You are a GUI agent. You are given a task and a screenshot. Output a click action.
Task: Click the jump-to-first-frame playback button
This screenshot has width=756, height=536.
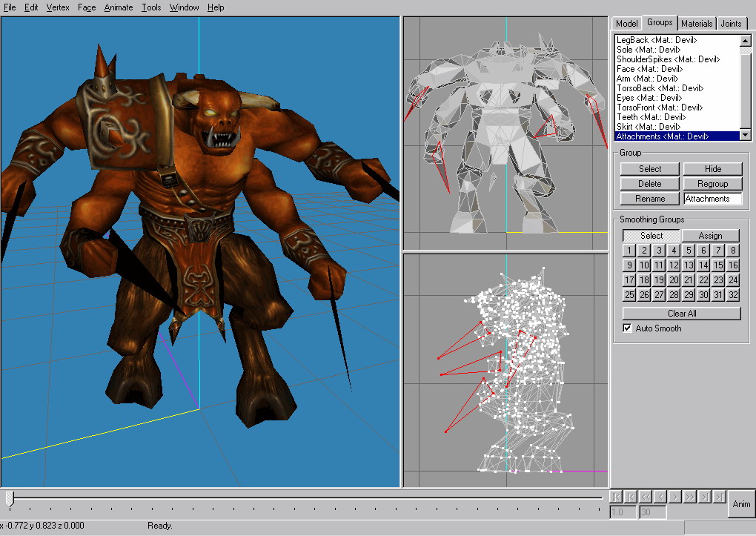coord(616,497)
